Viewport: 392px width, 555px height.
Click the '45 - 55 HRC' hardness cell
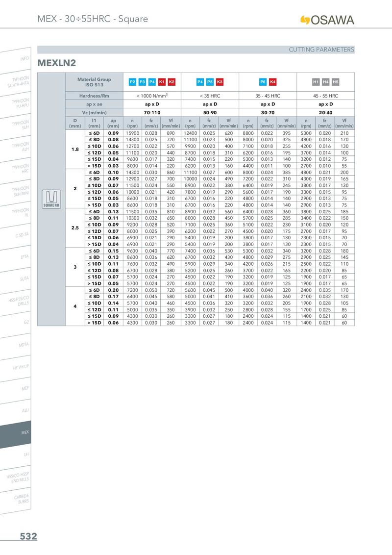(325, 96)
